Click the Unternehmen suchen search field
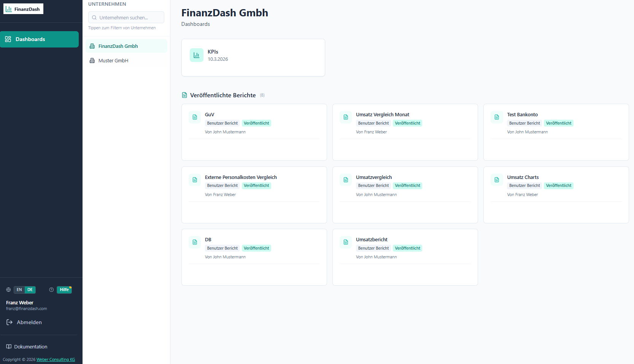 pyautogui.click(x=126, y=17)
